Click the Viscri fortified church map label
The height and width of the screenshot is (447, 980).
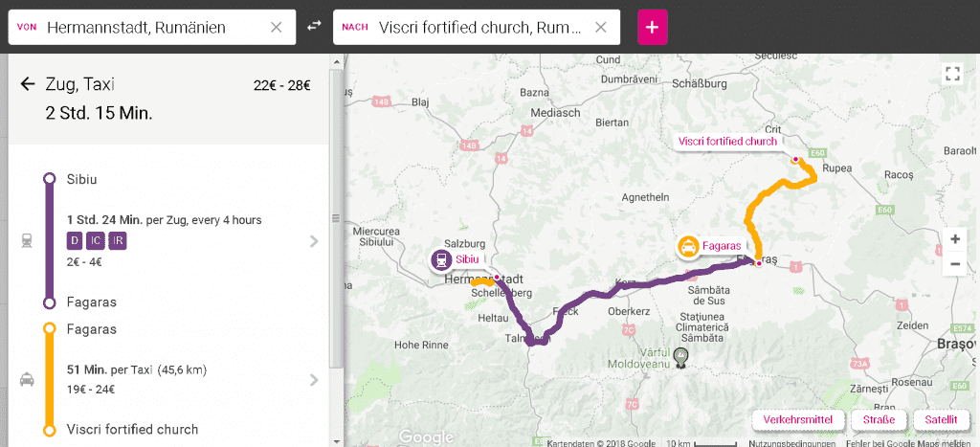pyautogui.click(x=727, y=142)
